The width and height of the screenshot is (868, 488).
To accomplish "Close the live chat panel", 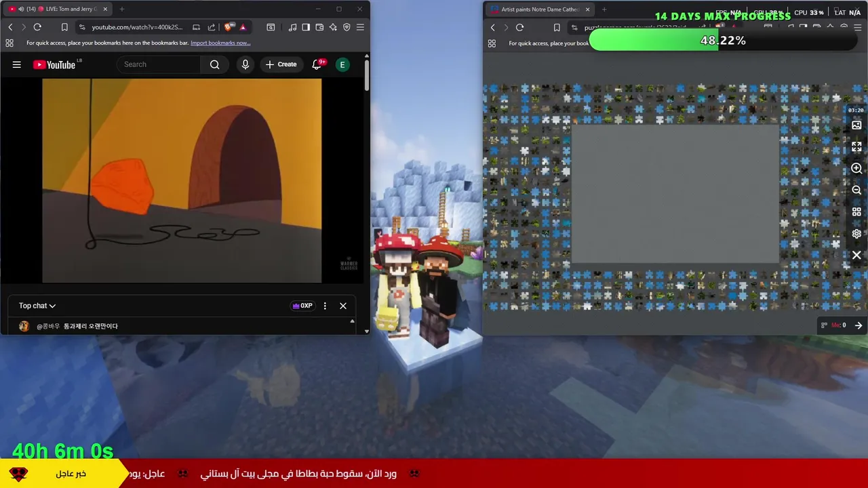I will click(343, 306).
